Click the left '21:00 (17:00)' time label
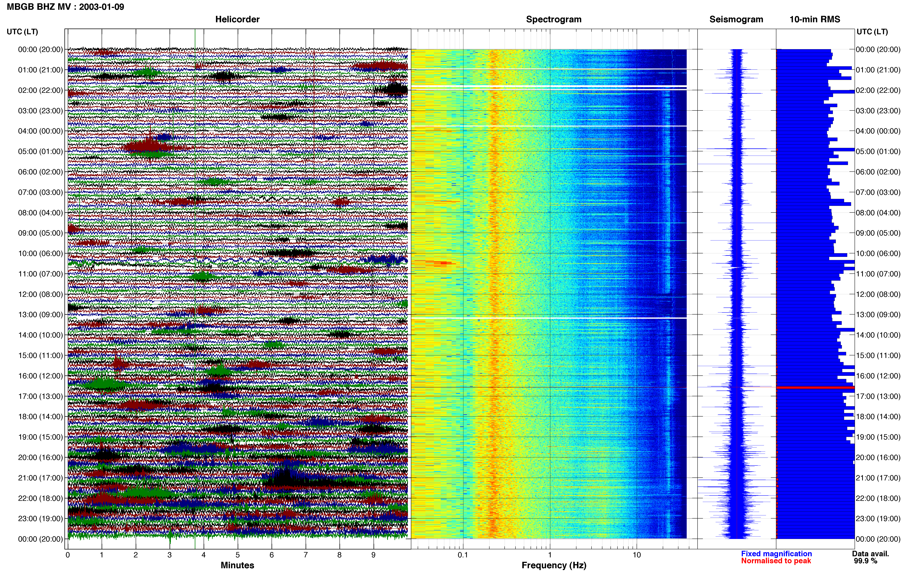Viewport: 924px width, 578px height. (41, 478)
